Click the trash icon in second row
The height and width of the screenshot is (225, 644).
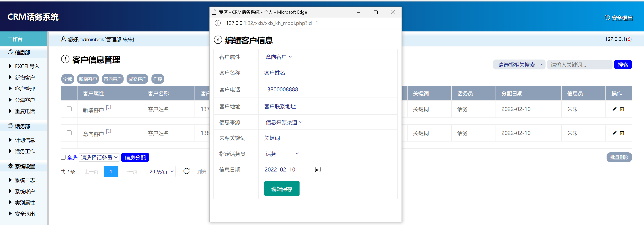[622, 133]
